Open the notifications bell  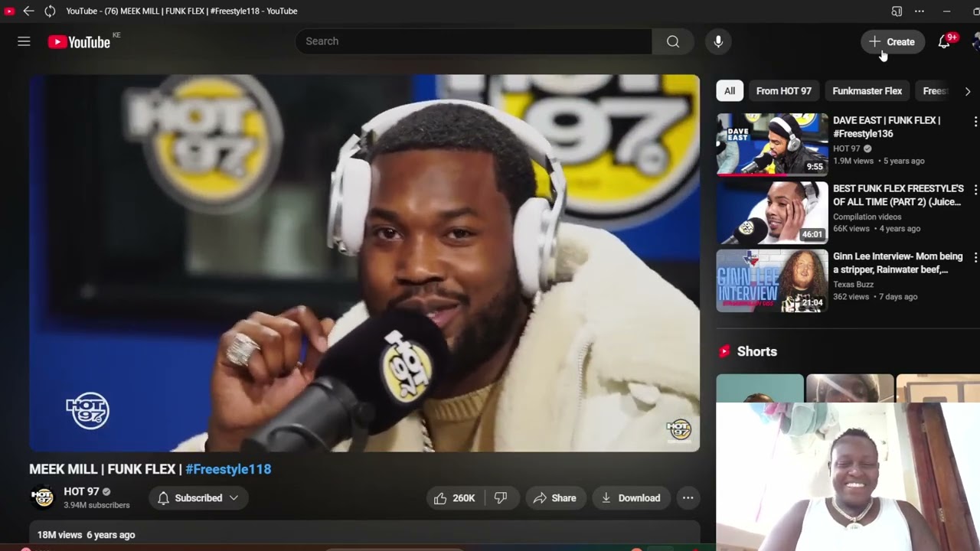tap(944, 42)
